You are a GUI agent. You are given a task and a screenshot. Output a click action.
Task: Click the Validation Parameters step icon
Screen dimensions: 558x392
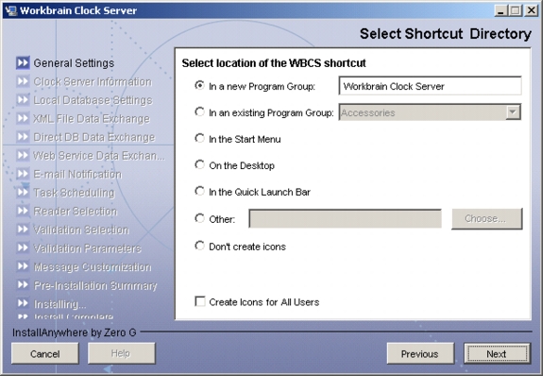(23, 248)
